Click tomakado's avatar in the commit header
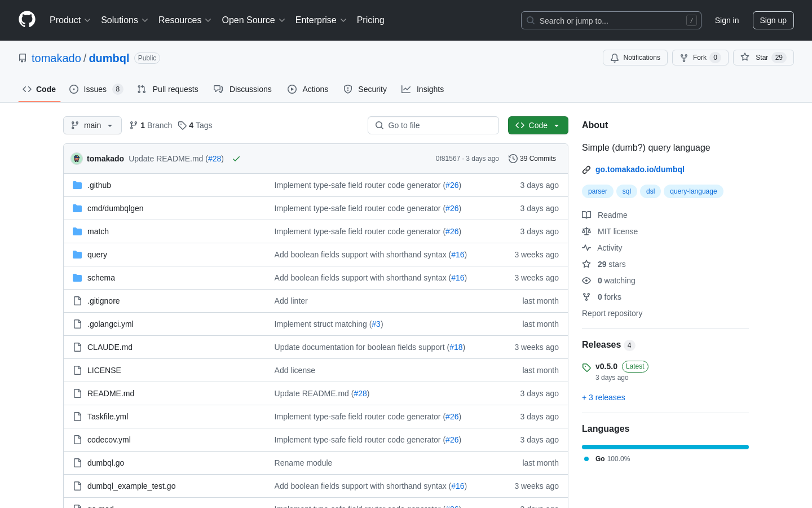Viewport: 812px width, 508px height. (x=77, y=159)
